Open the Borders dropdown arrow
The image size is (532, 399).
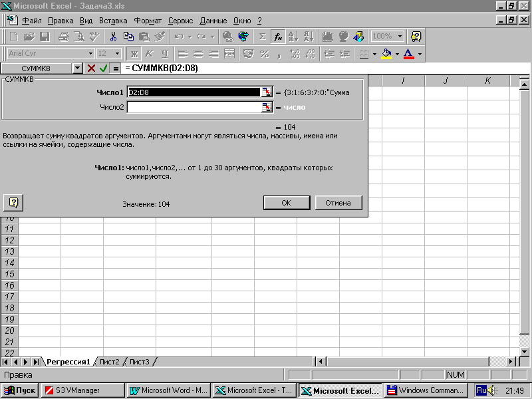[374, 54]
